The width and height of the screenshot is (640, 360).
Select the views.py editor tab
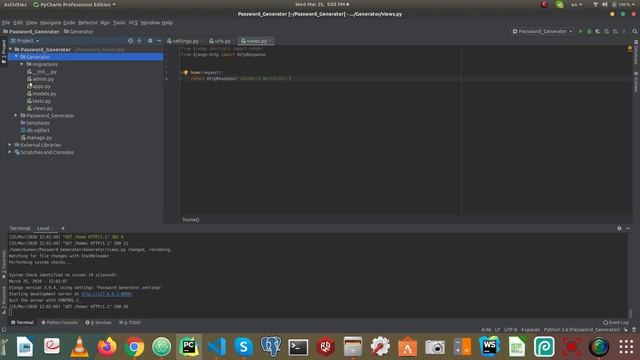[x=256, y=41]
